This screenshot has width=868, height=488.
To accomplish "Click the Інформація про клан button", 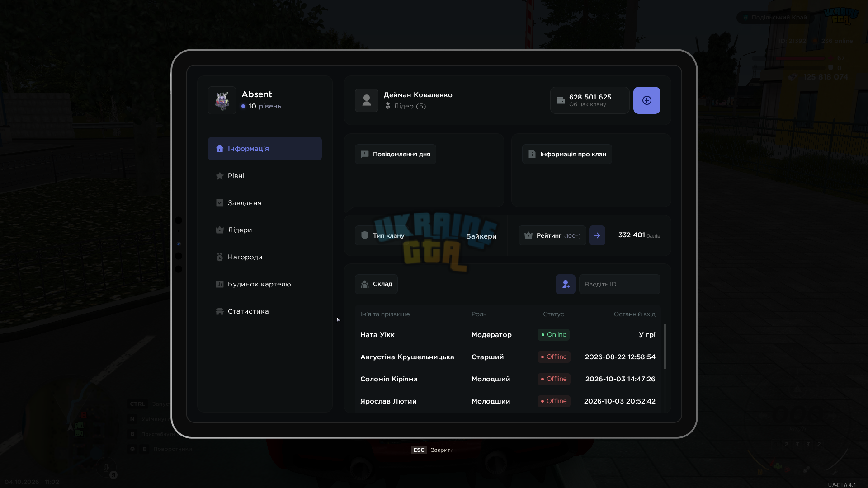I will point(567,154).
